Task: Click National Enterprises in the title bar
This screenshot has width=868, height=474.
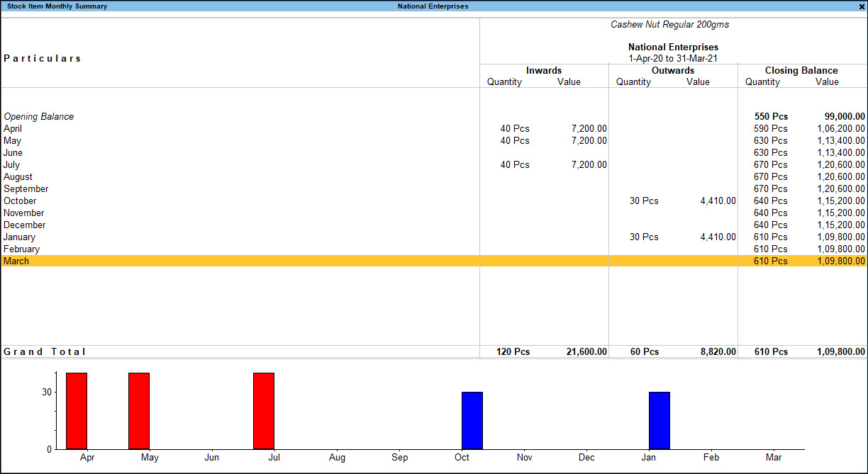Action: click(x=435, y=6)
